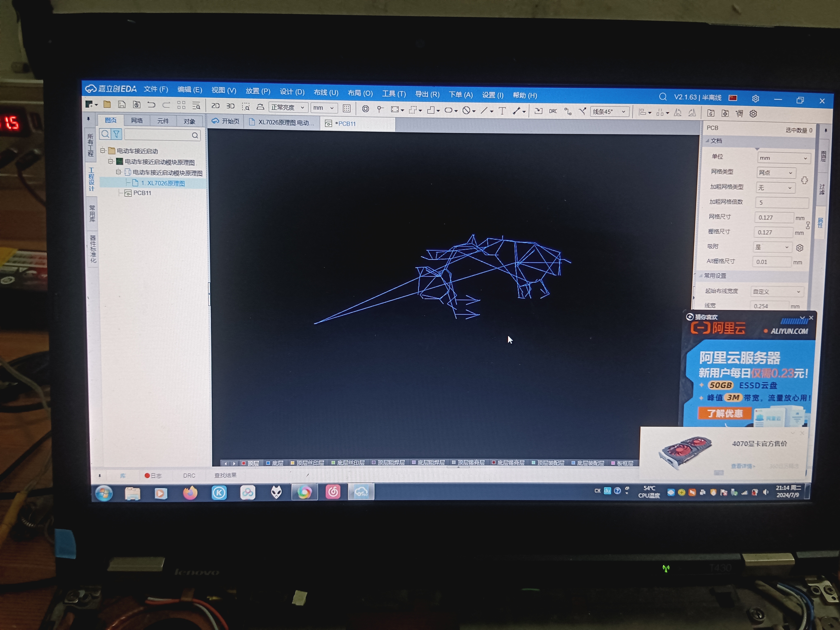Select the Text tool in toolbar
Screen dimensions: 840x630
pyautogui.click(x=502, y=111)
